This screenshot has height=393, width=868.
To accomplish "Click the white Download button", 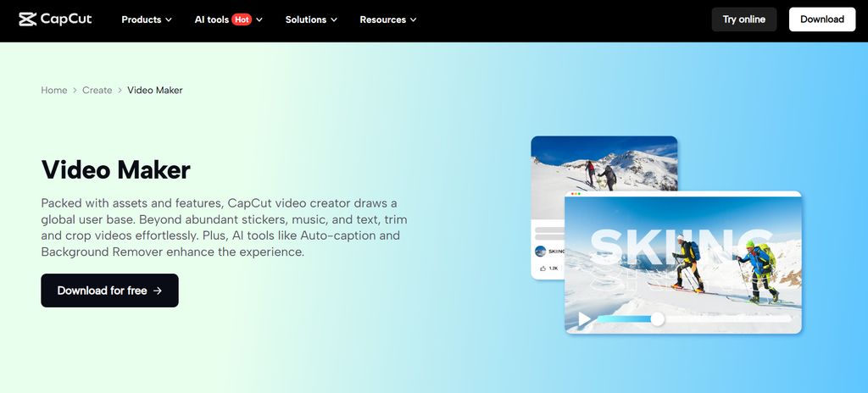I will [x=821, y=19].
